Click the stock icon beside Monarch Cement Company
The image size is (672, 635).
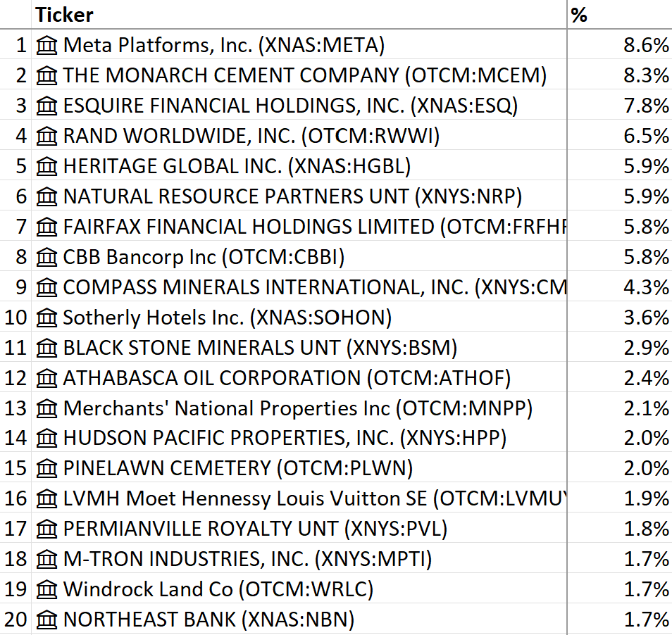pos(46,75)
